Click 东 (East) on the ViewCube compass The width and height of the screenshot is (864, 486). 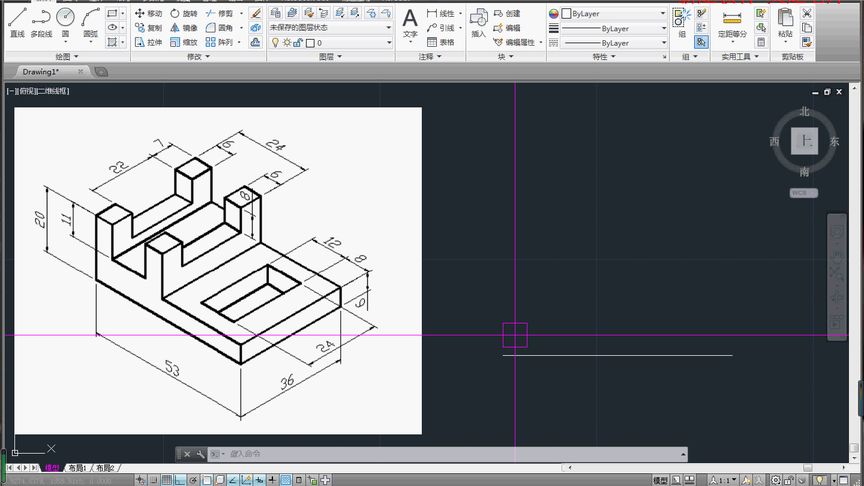click(x=834, y=142)
